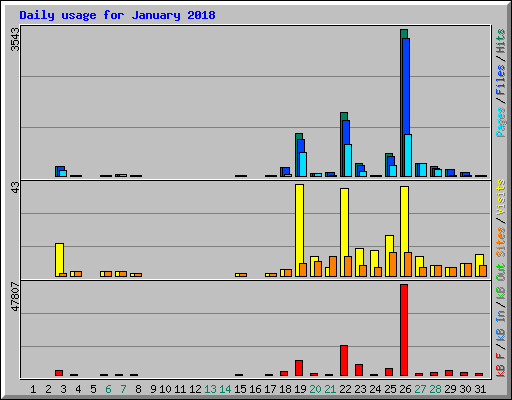Click the red kB bar for day 23
Viewport: 512px width, 400px height.
359,370
